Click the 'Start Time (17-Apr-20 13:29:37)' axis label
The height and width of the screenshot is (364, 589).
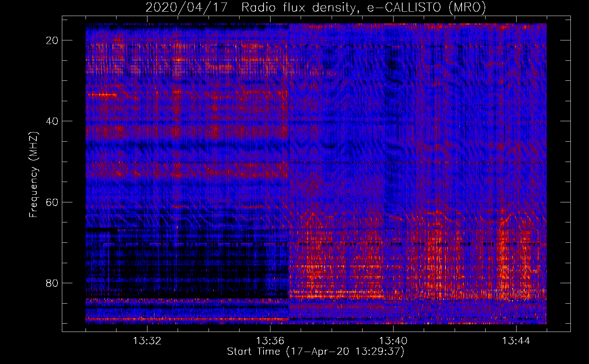pyautogui.click(x=316, y=352)
